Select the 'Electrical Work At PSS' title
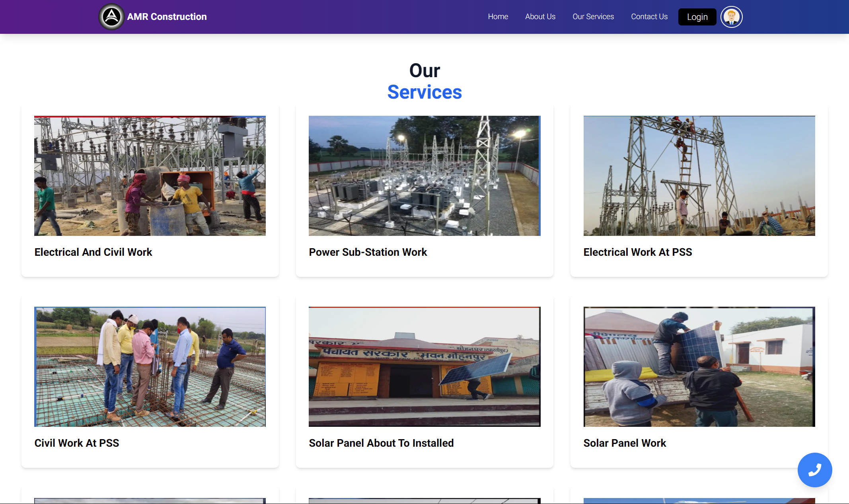849x504 pixels. [x=637, y=252]
